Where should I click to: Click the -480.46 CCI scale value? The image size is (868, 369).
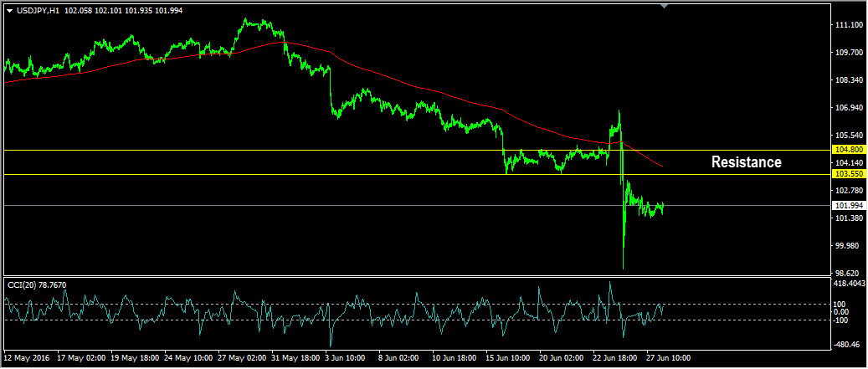[848, 344]
